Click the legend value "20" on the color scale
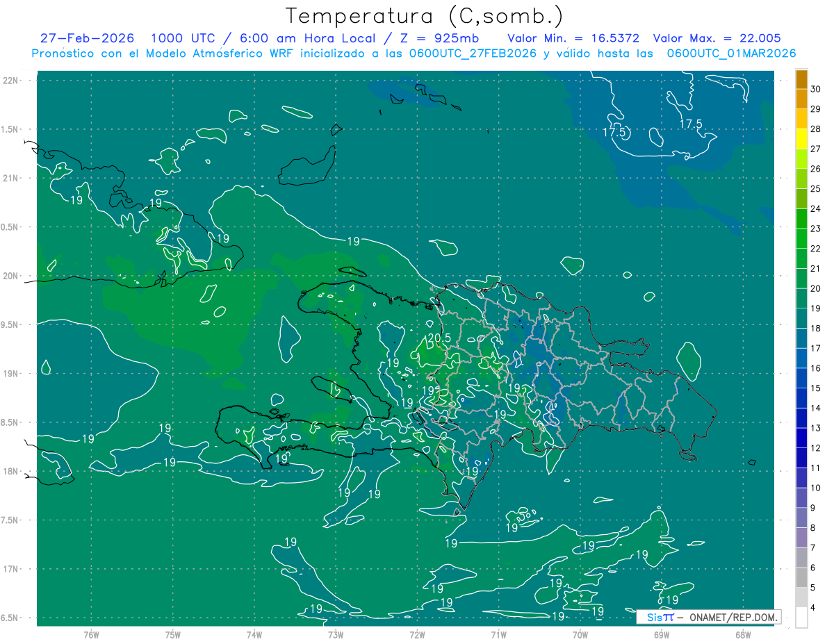Image resolution: width=834 pixels, height=644 pixels. point(816,288)
